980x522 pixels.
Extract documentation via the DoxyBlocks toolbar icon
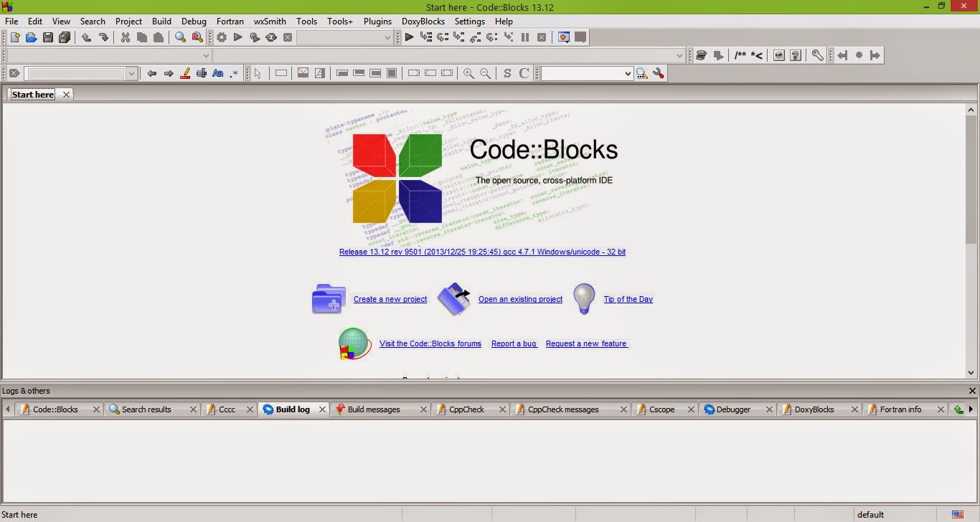(701, 54)
